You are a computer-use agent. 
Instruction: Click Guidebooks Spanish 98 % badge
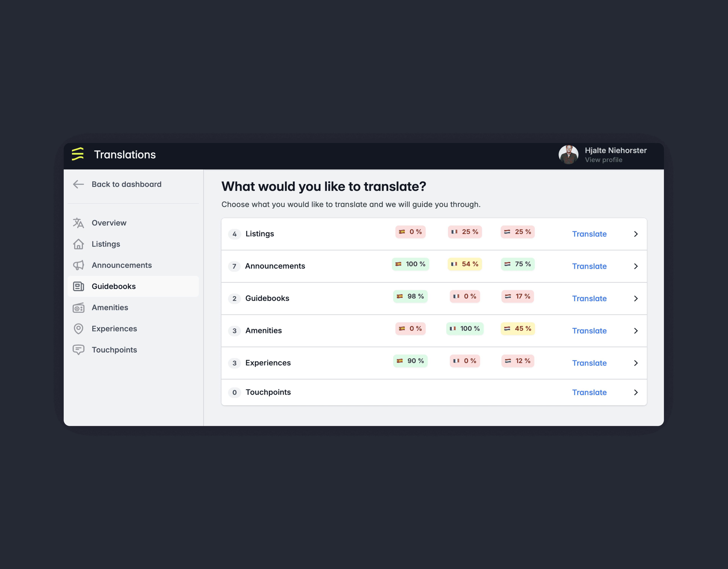point(410,296)
